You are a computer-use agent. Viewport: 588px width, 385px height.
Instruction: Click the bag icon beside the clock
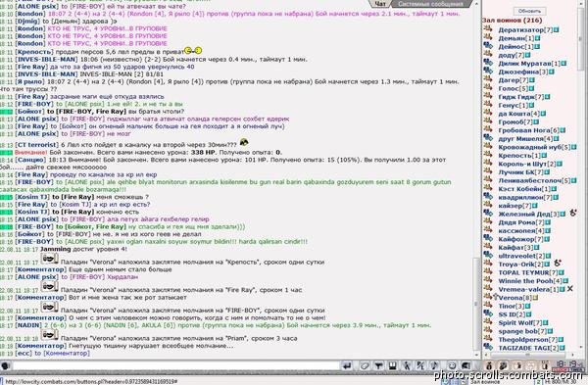(x=489, y=365)
